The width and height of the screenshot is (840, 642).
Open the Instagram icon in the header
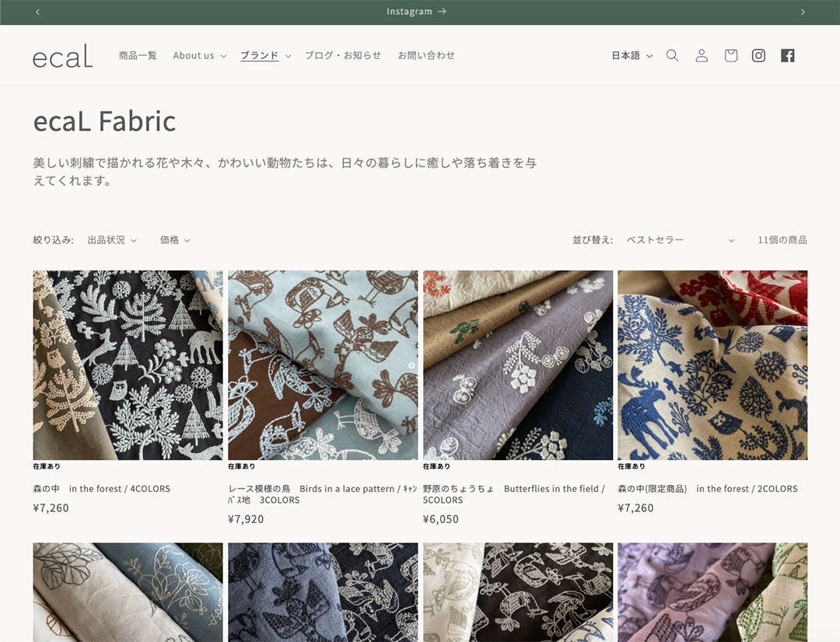[758, 55]
